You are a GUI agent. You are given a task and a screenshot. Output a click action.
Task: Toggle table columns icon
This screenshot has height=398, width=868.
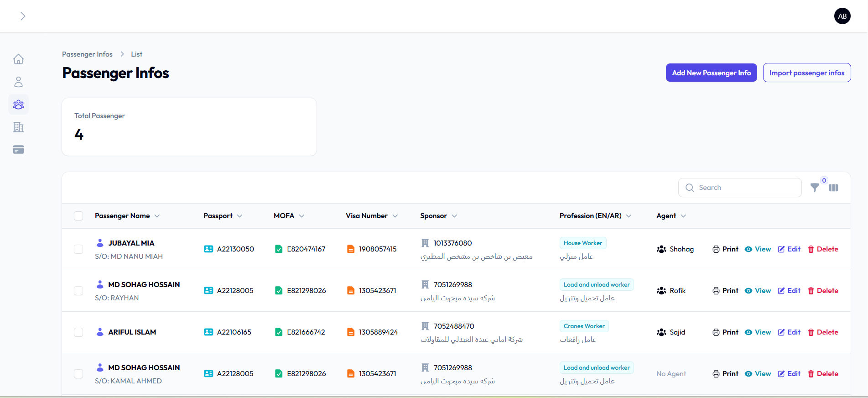(x=833, y=188)
